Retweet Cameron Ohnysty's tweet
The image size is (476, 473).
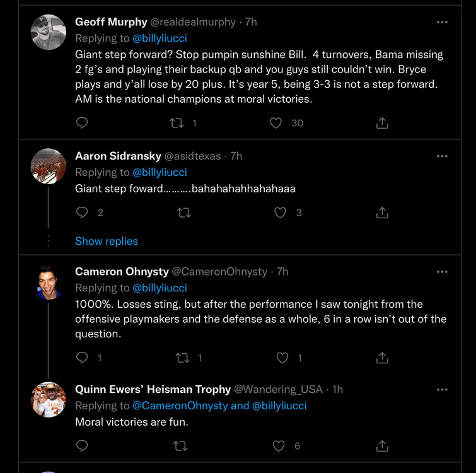[183, 358]
